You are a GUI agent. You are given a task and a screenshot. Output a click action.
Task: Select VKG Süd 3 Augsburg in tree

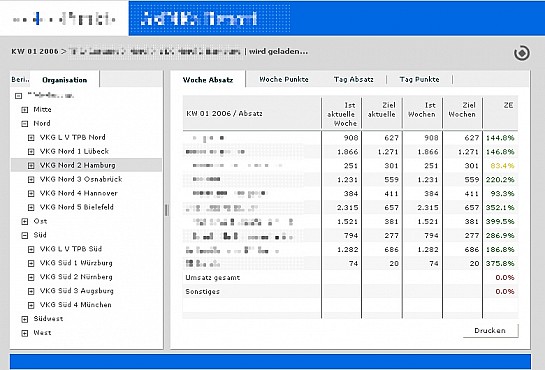click(x=77, y=291)
